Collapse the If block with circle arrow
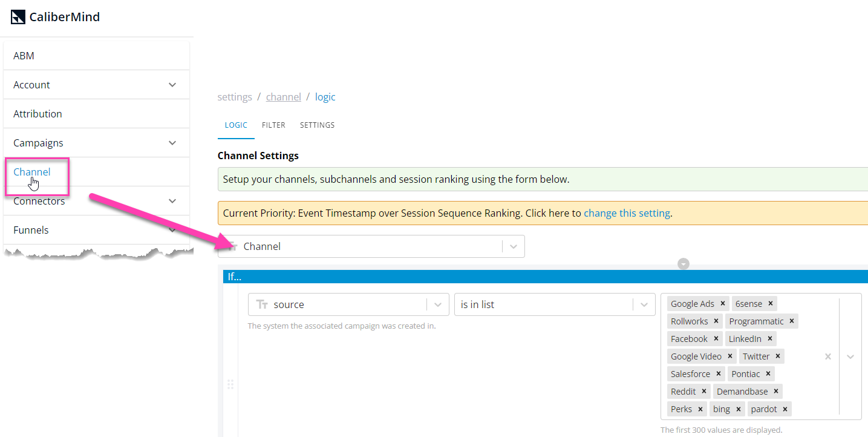 click(x=684, y=264)
